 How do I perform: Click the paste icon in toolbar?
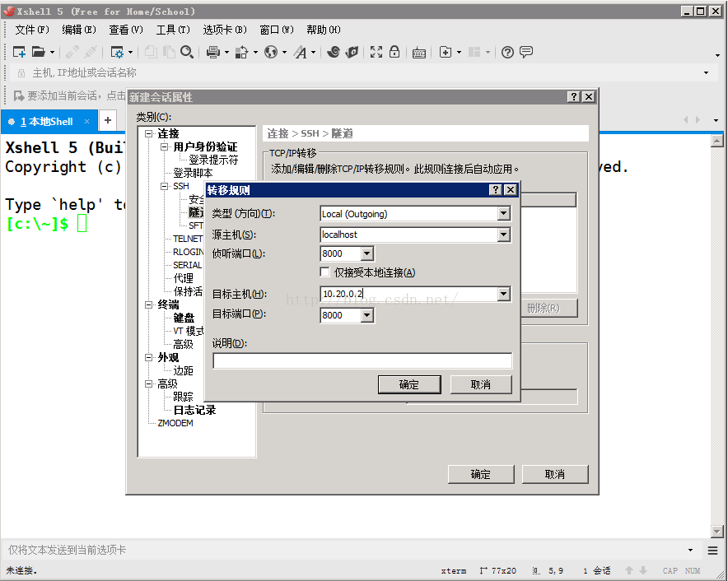click(169, 52)
